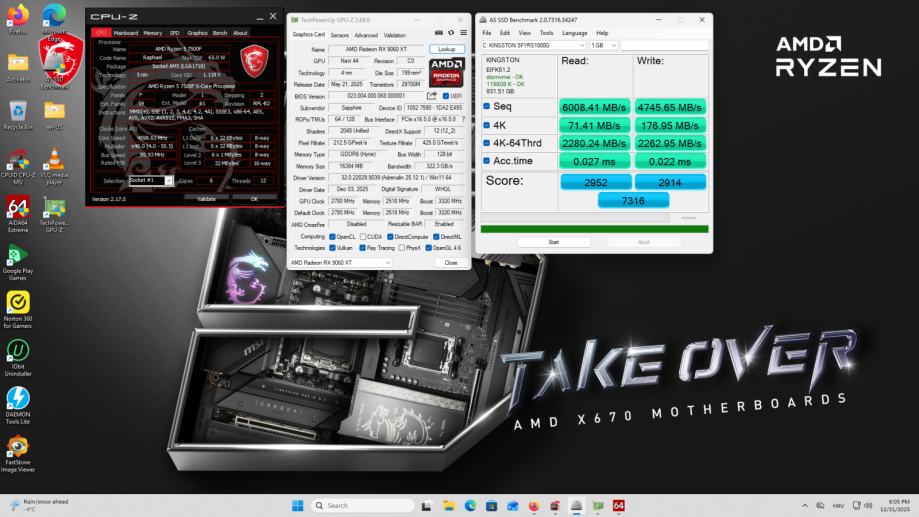
Task: Click taskbar Search box
Action: (x=362, y=505)
